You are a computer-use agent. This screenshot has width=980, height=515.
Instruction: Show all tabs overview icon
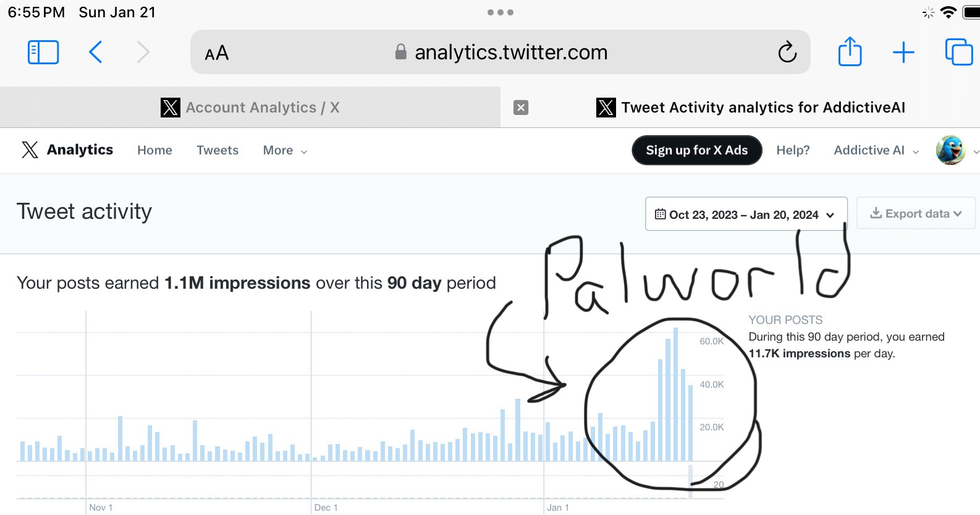[959, 52]
